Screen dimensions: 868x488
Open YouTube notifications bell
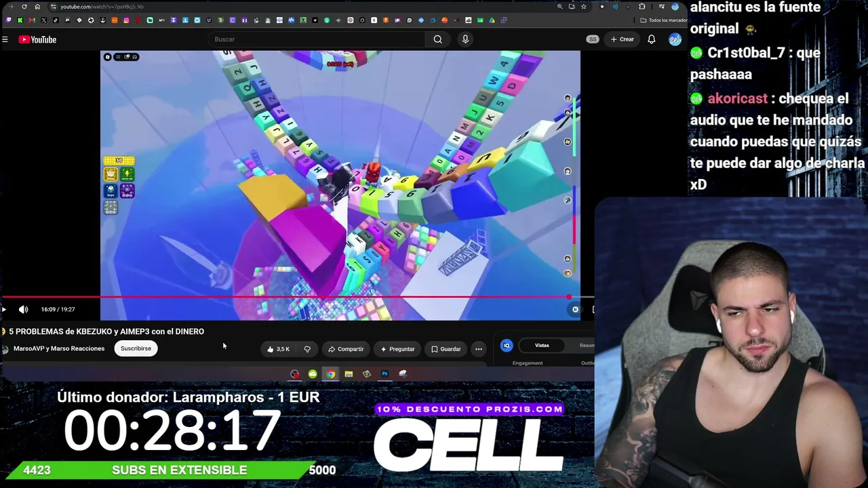[x=651, y=39]
